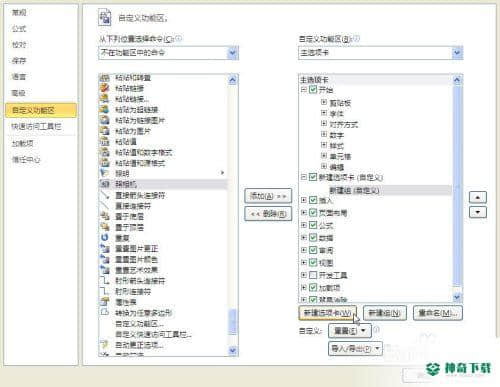500x387 pixels.
Task: Uncheck the 公式 tab checkbox in tree
Action: [313, 225]
